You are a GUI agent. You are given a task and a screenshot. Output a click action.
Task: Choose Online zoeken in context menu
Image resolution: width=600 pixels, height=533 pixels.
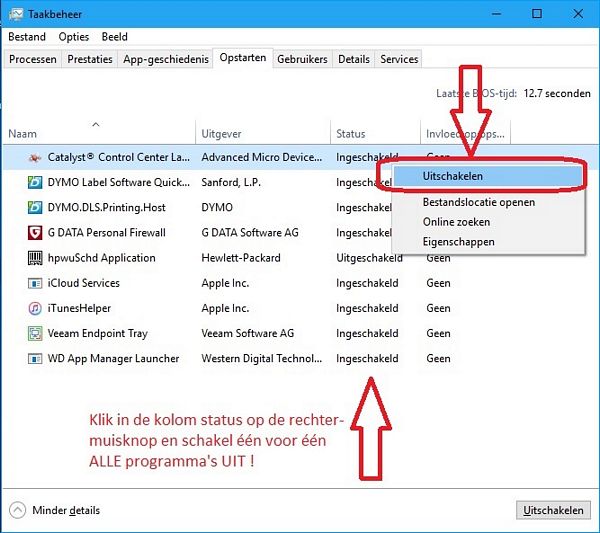point(489,222)
